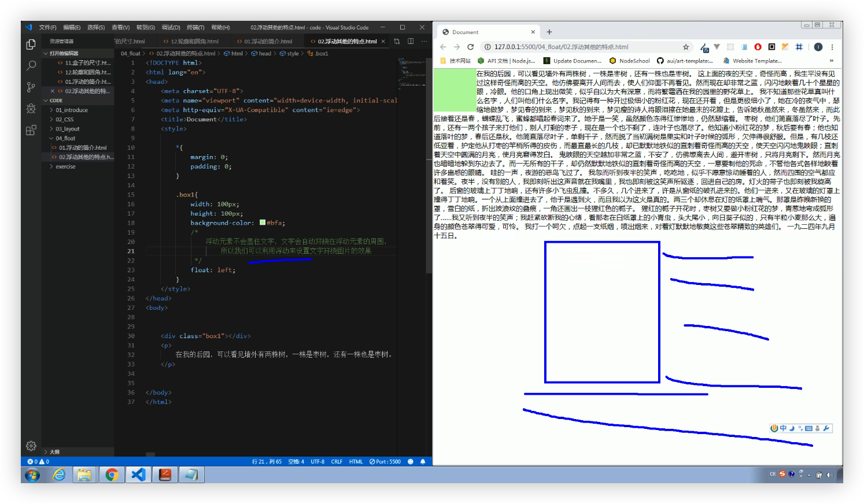Click the feedback smiley in status bar
This screenshot has width=864, height=504.
click(x=411, y=461)
